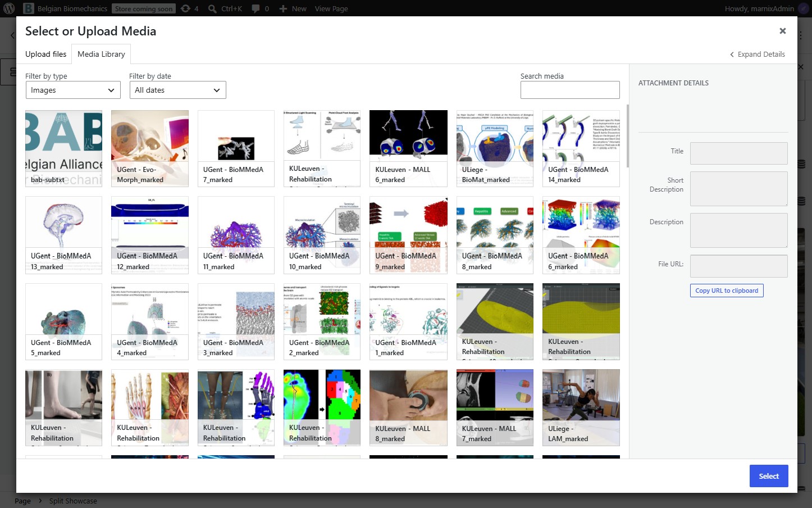The image size is (812, 508).
Task: Click the Title field in attachment details
Action: (x=738, y=153)
